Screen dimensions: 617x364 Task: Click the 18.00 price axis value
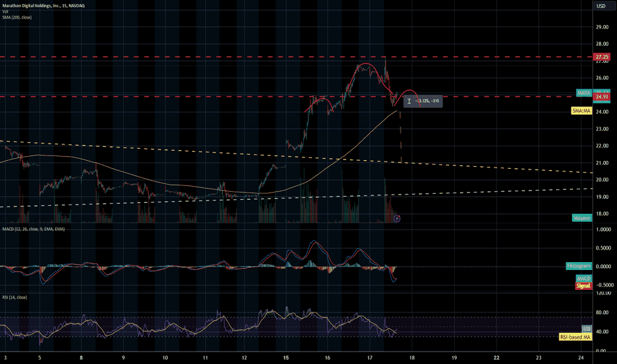[602, 214]
